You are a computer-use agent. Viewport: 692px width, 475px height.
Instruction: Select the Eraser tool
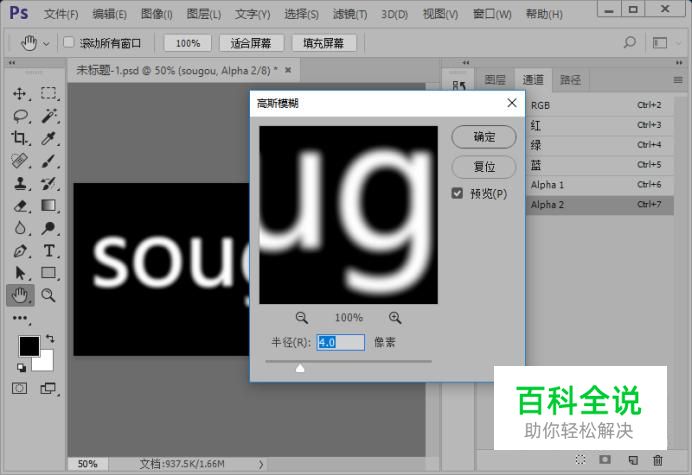pyautogui.click(x=19, y=206)
